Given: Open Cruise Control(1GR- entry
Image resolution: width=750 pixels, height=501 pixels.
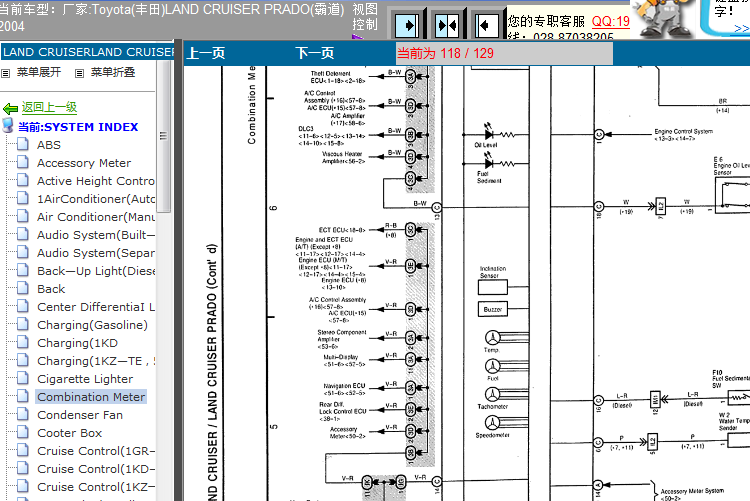Looking at the screenshot, I should tap(96, 451).
